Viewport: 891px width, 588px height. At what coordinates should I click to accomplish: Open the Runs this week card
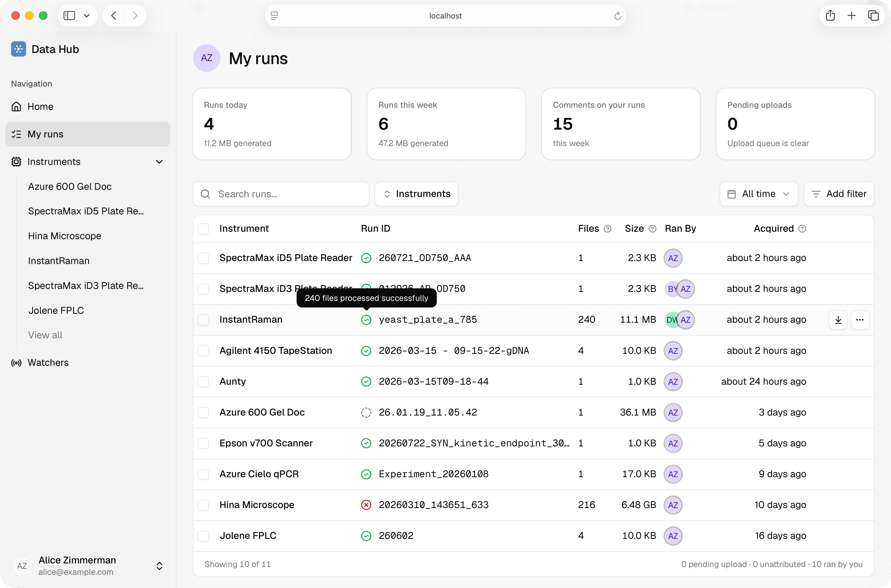pos(446,124)
